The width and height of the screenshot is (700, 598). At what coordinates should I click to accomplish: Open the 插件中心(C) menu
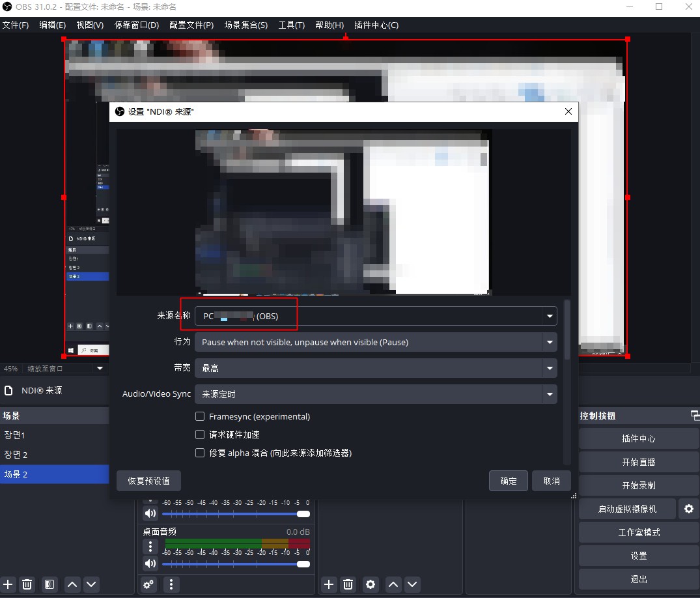(x=376, y=25)
